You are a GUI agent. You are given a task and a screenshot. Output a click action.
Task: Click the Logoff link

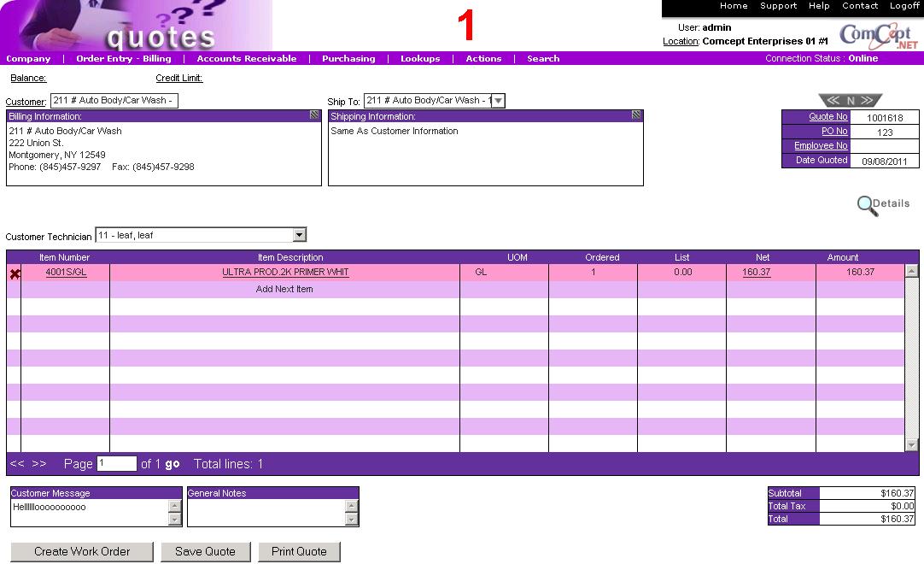pos(904,6)
